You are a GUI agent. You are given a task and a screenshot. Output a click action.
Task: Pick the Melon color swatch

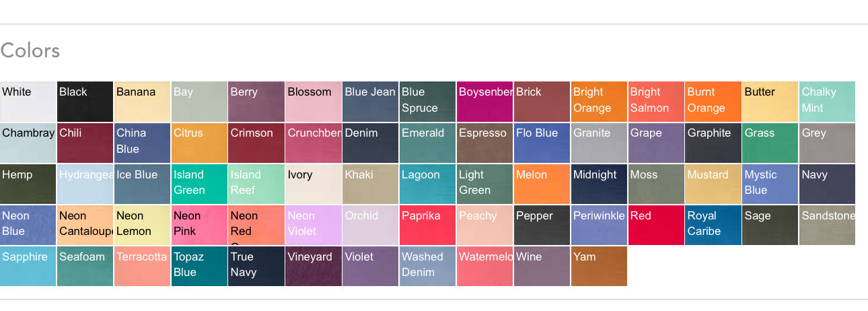(x=542, y=184)
